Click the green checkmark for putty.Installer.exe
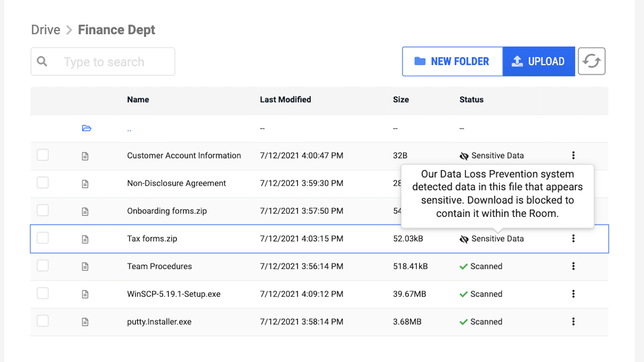The width and height of the screenshot is (644, 362). 464,322
